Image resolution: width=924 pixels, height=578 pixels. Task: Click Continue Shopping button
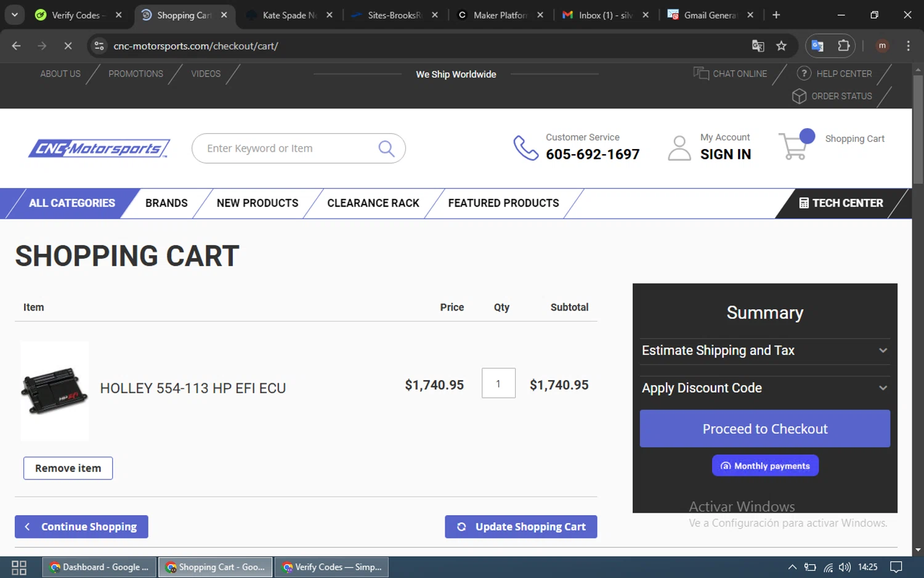pos(81,527)
